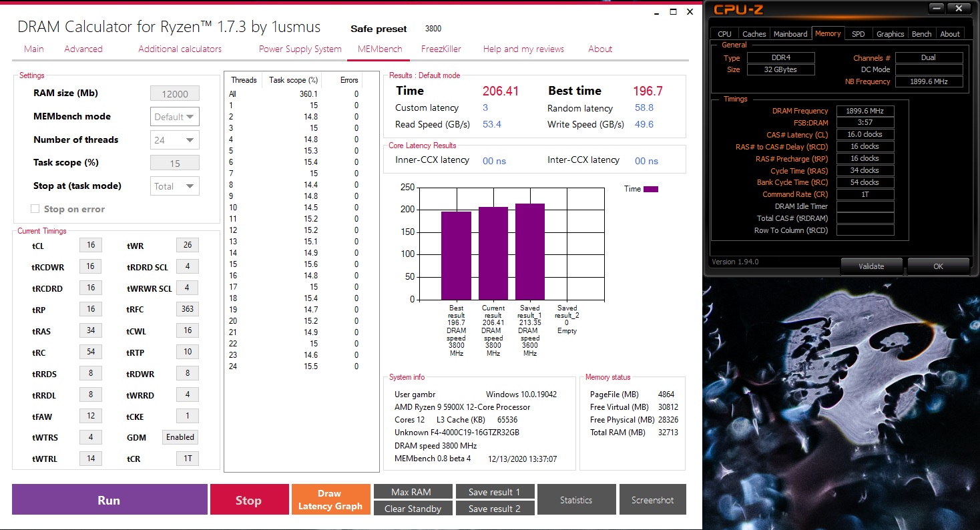Open the FreezKiller tab
The width and height of the screenshot is (980, 530).
441,49
